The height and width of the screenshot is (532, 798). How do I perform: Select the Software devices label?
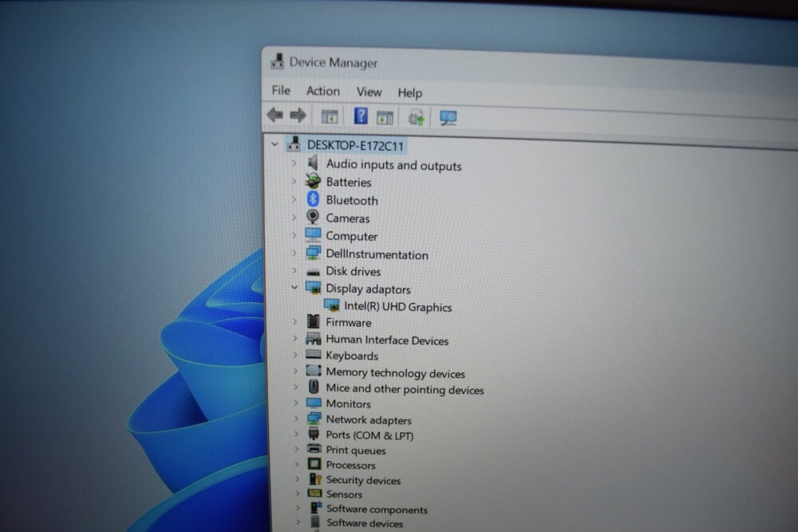point(365,523)
